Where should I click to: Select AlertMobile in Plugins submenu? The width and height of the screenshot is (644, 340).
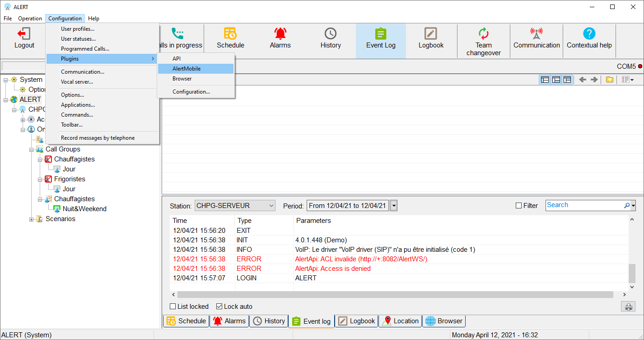[x=187, y=69]
